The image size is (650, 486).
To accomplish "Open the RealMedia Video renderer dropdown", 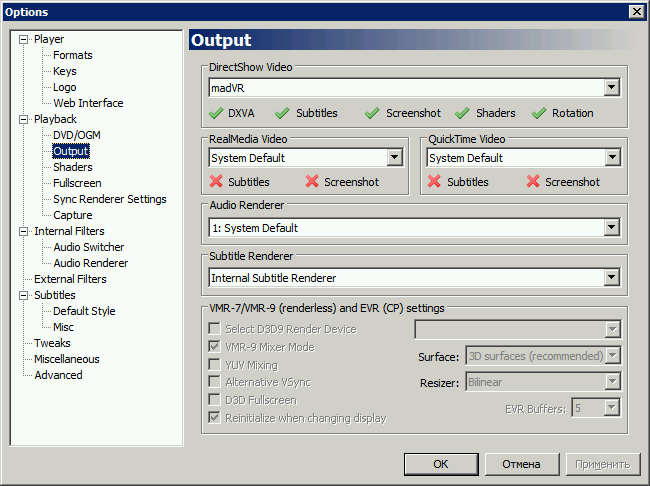I will pyautogui.click(x=394, y=158).
